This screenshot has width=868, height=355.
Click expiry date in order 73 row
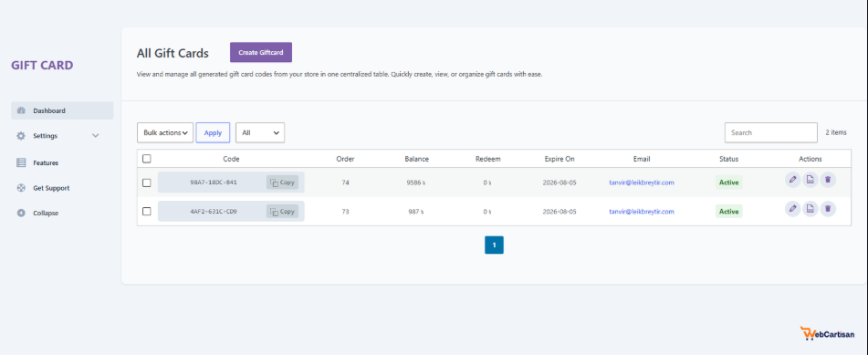559,211
